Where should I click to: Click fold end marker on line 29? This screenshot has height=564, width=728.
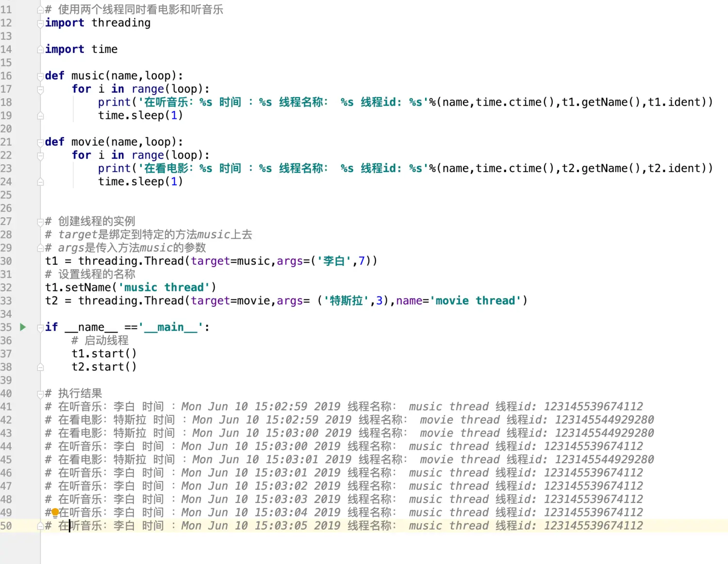pyautogui.click(x=40, y=248)
